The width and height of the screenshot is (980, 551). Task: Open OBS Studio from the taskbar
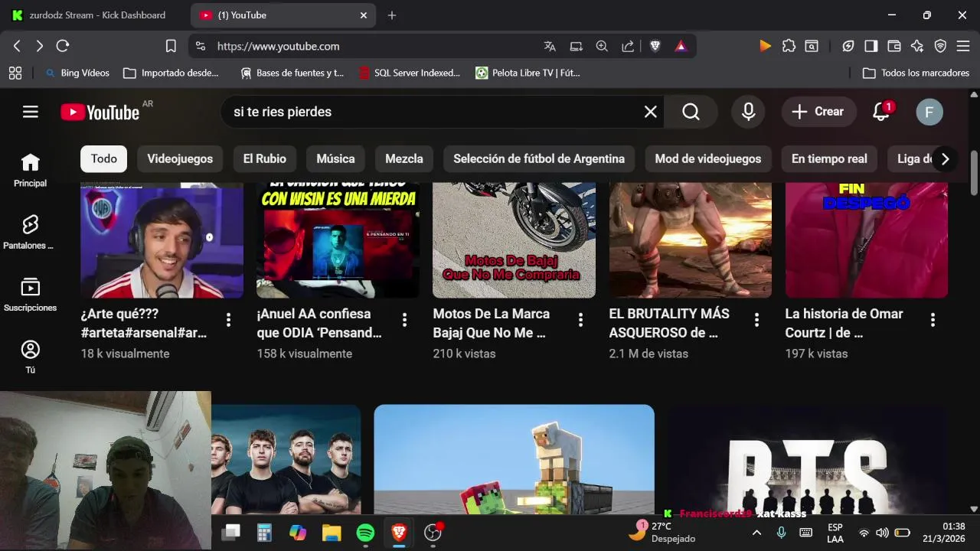click(433, 533)
